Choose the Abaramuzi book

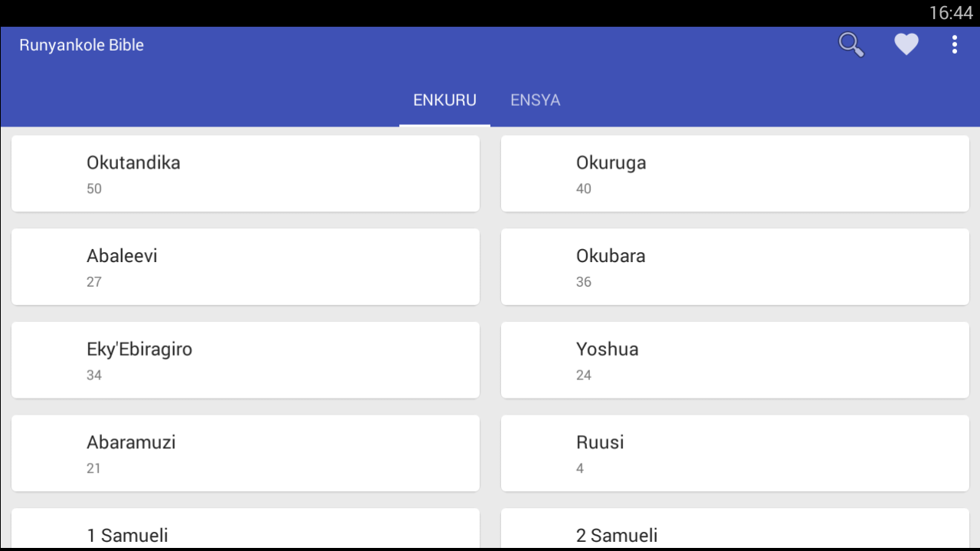coord(245,454)
